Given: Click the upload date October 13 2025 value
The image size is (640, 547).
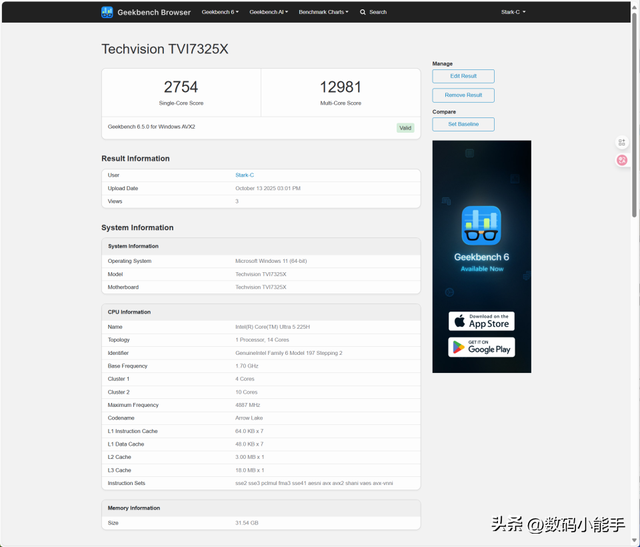Looking at the screenshot, I should (x=268, y=188).
